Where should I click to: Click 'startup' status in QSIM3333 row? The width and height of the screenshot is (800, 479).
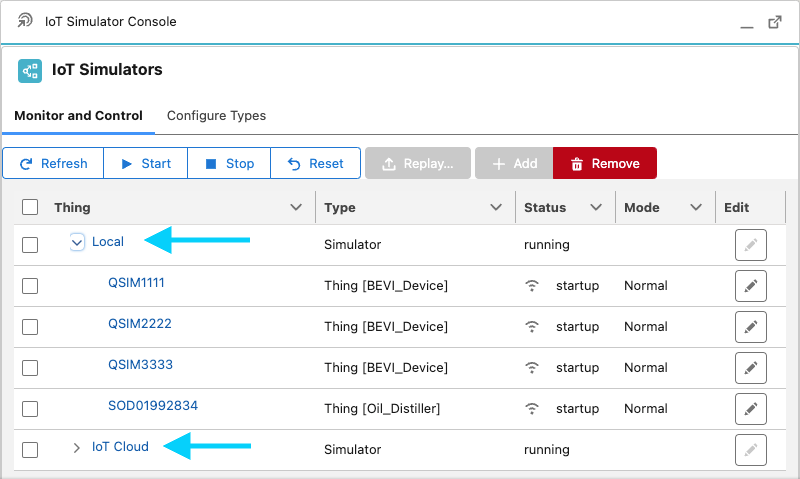[x=577, y=368]
